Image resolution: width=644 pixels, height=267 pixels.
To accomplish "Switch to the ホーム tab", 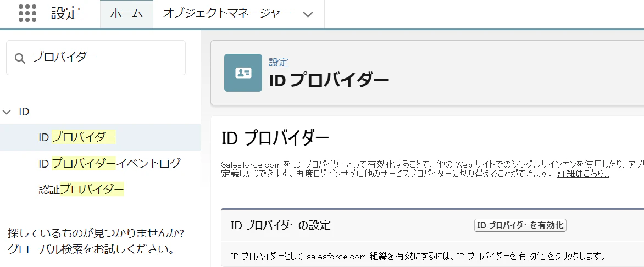I will coord(126,14).
